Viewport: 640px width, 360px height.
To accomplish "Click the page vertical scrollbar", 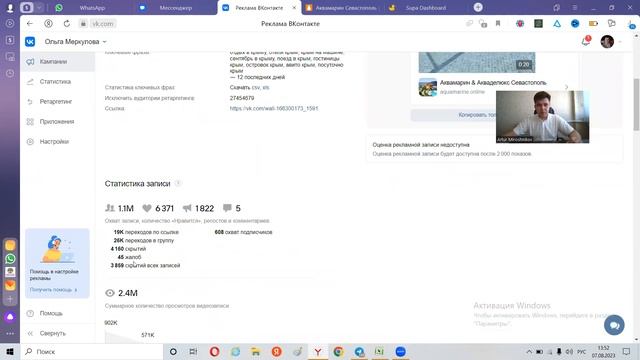I will 636,104.
